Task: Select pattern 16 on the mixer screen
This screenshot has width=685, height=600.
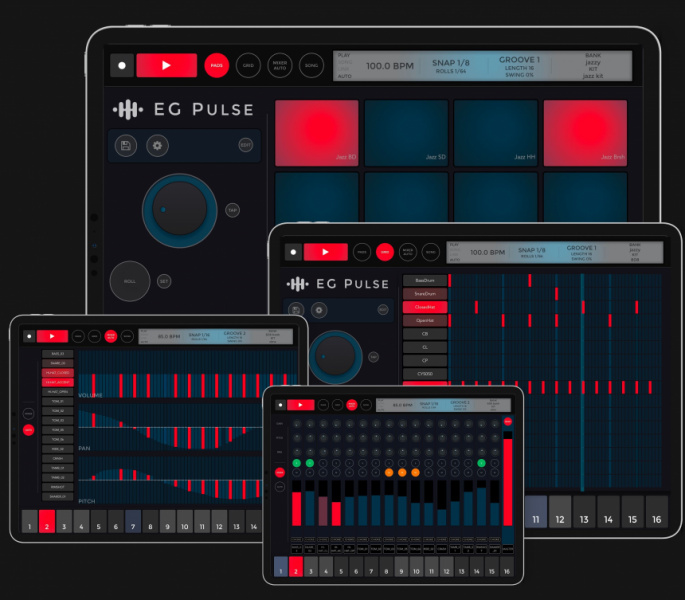Action: coord(507,567)
